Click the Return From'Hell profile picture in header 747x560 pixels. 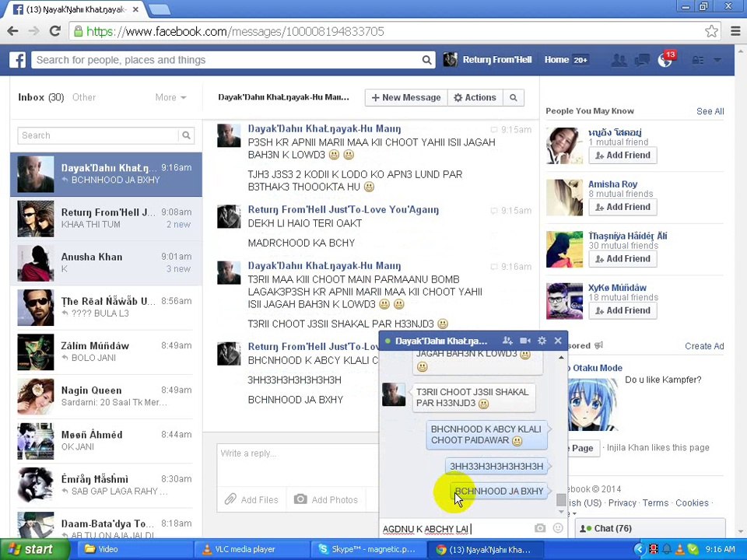451,60
